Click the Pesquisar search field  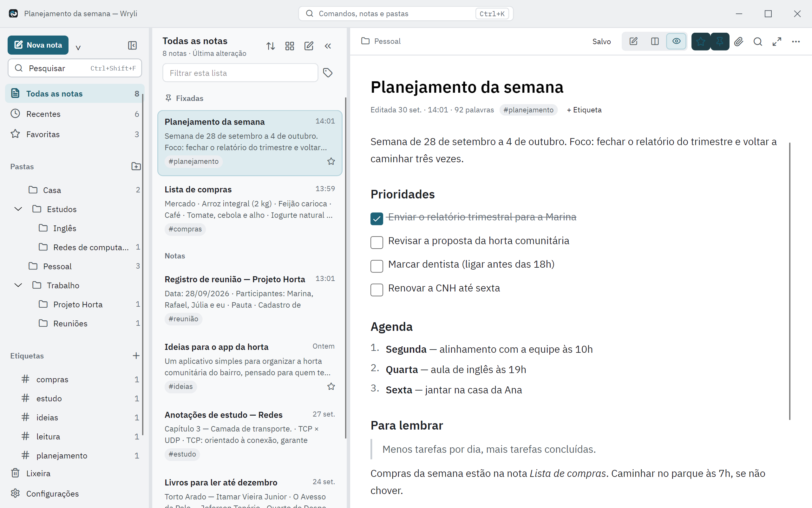tap(75, 68)
